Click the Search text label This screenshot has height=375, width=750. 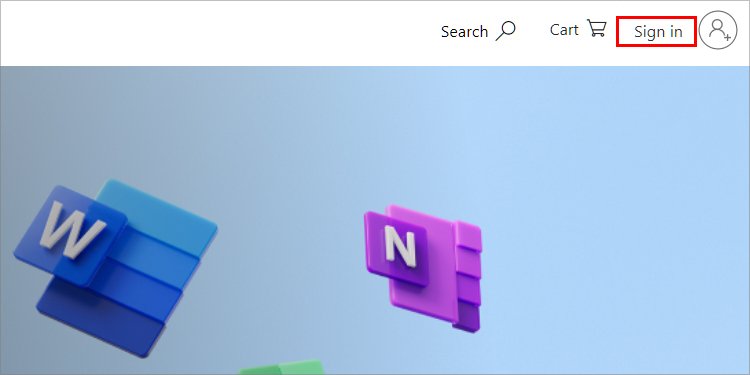click(464, 32)
